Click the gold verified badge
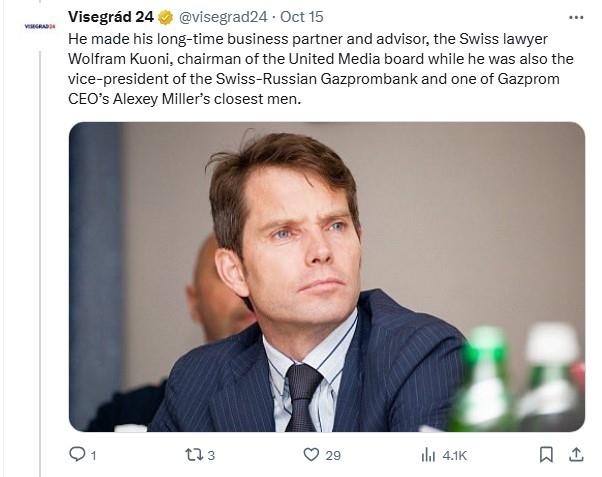Image resolution: width=602 pixels, height=477 pixels. [x=166, y=17]
